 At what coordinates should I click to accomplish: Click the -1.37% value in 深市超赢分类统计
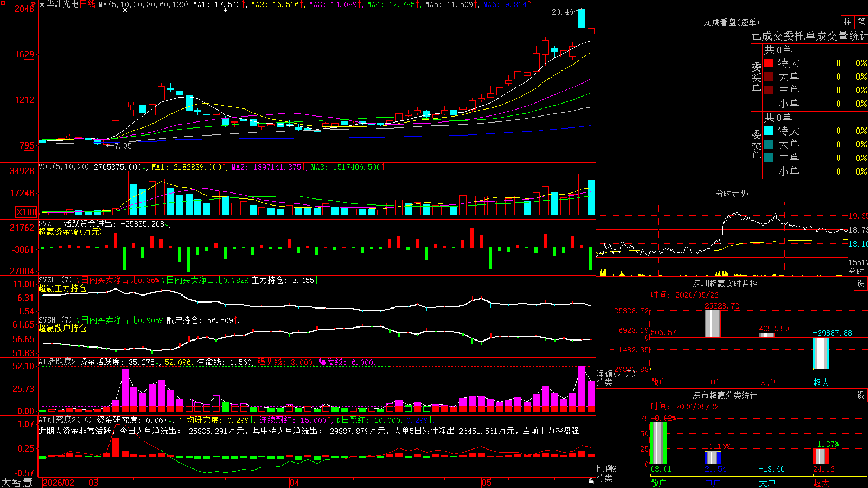click(x=826, y=444)
